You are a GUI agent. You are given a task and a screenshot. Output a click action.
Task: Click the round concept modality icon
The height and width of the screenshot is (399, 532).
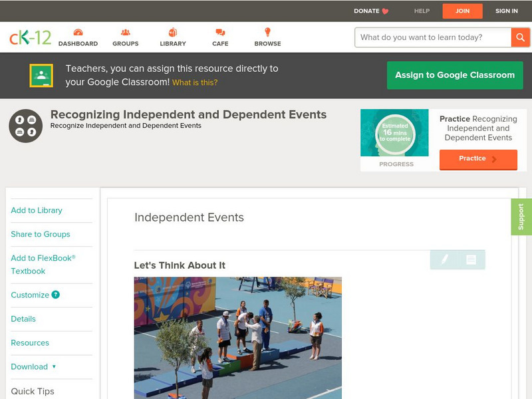point(26,126)
